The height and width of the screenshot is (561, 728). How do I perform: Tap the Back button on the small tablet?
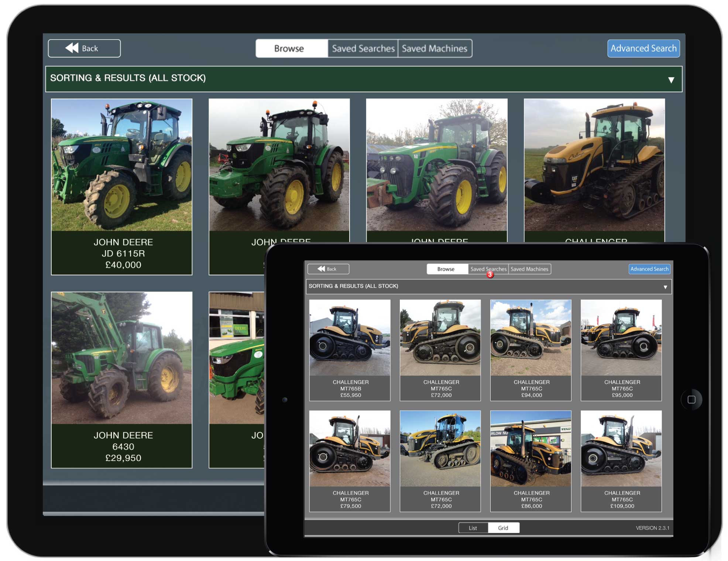(328, 269)
